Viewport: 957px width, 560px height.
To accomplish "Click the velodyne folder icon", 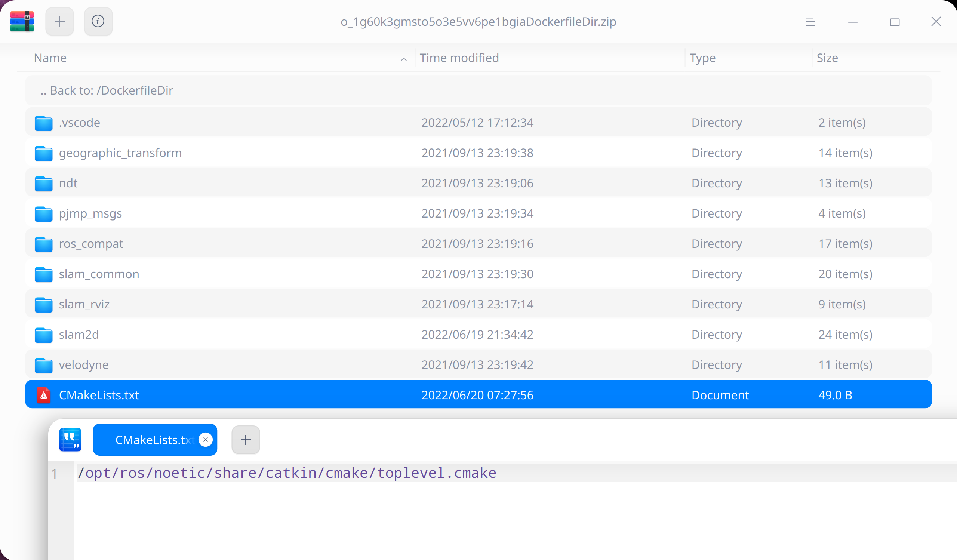I will point(44,365).
